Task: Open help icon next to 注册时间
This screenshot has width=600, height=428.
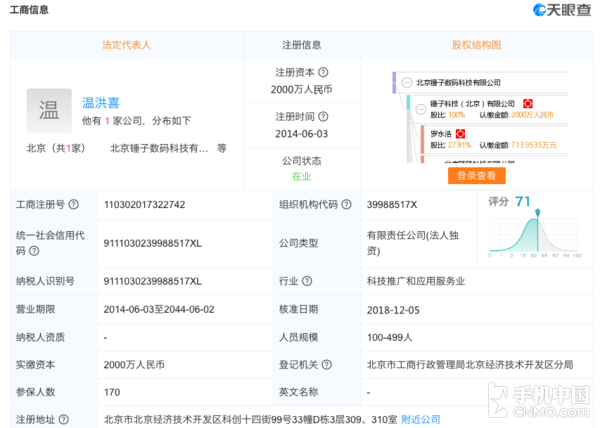Action: [x=323, y=116]
